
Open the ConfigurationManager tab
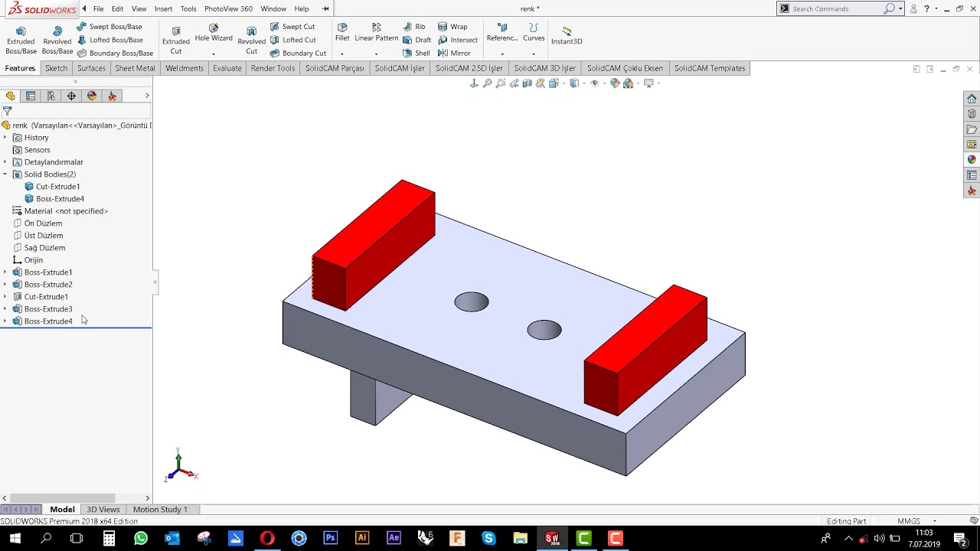(x=51, y=96)
